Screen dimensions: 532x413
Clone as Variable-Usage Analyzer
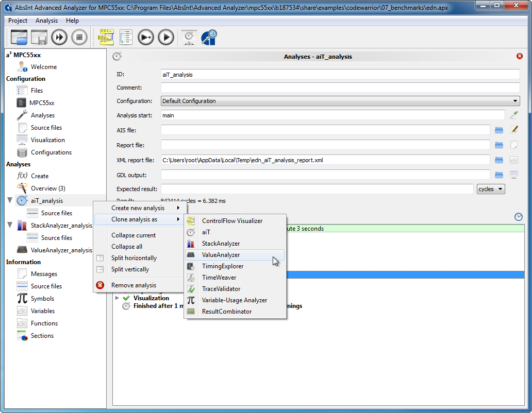click(235, 300)
